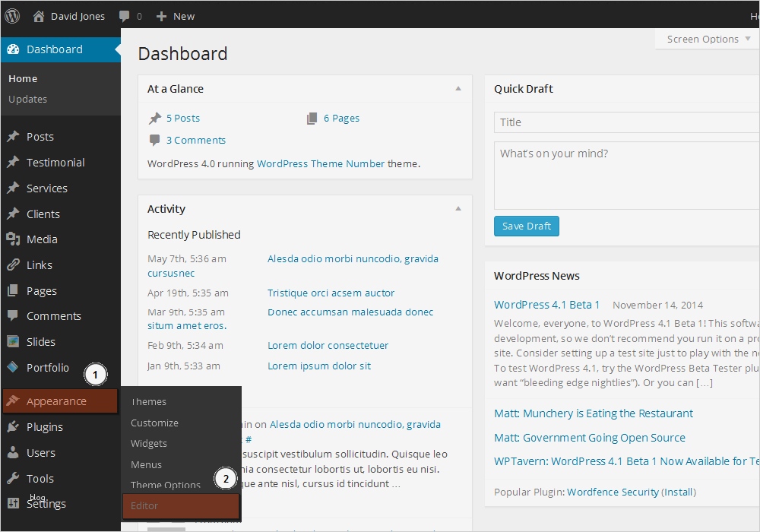This screenshot has width=760, height=532.
Task: Open the comments bubble icon in admin bar
Action: coord(123,16)
